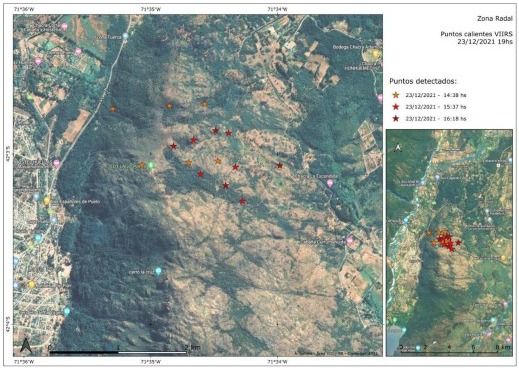Click the light blue pin on the northern road

[x=125, y=36]
